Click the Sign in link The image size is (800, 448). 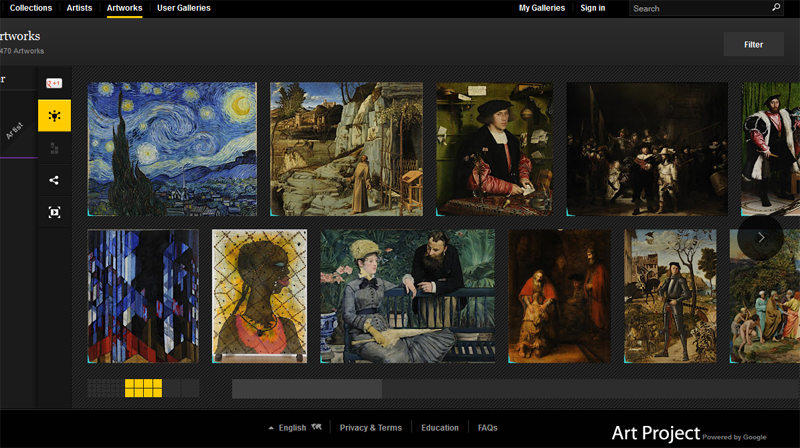point(593,8)
